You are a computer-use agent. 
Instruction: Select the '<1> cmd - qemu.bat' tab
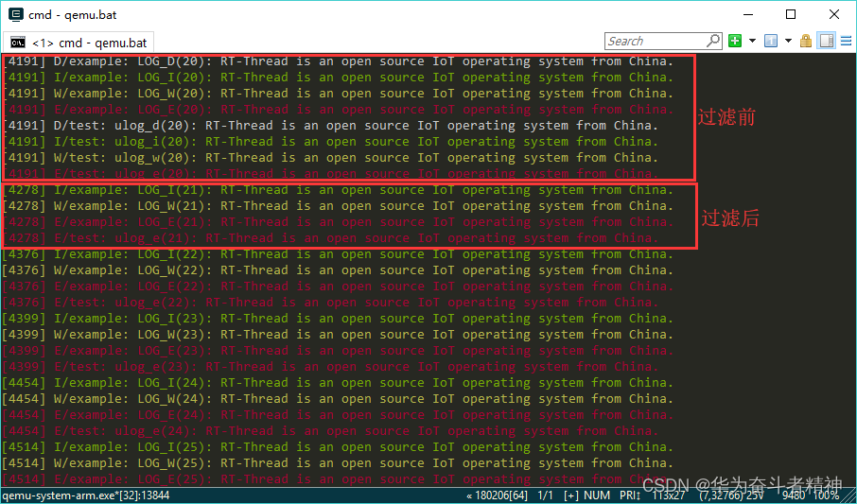pos(79,43)
